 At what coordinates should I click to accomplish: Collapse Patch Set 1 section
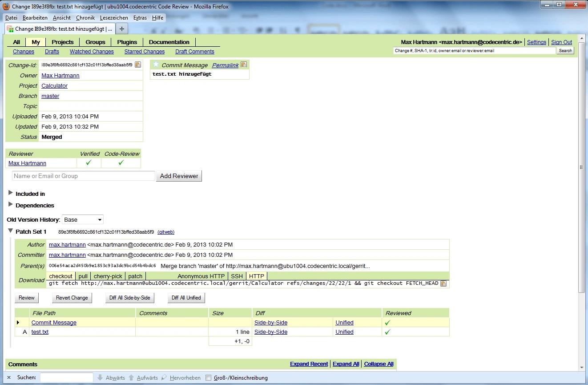[11, 231]
